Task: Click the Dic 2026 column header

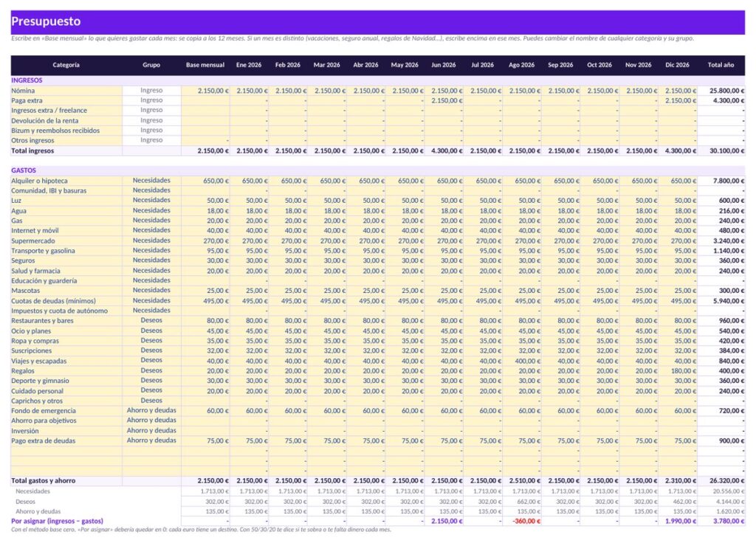Action: (x=678, y=65)
